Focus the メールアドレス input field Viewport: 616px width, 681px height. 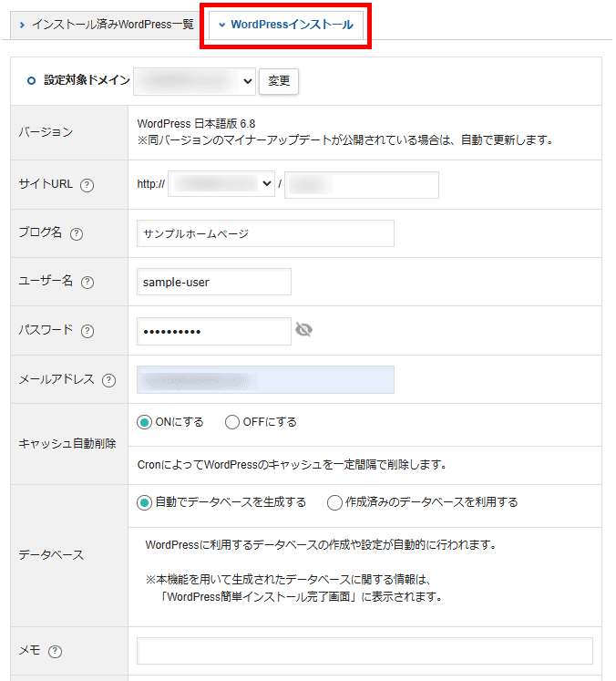(x=266, y=380)
